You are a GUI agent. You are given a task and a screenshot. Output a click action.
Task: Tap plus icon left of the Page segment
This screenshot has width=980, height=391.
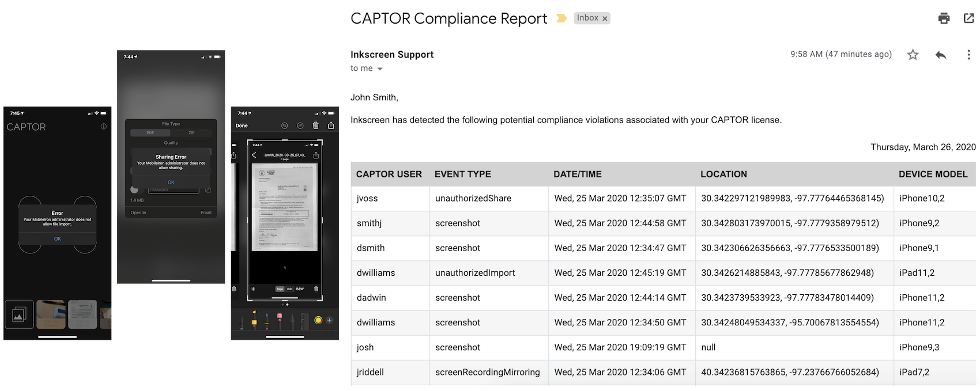point(253,288)
